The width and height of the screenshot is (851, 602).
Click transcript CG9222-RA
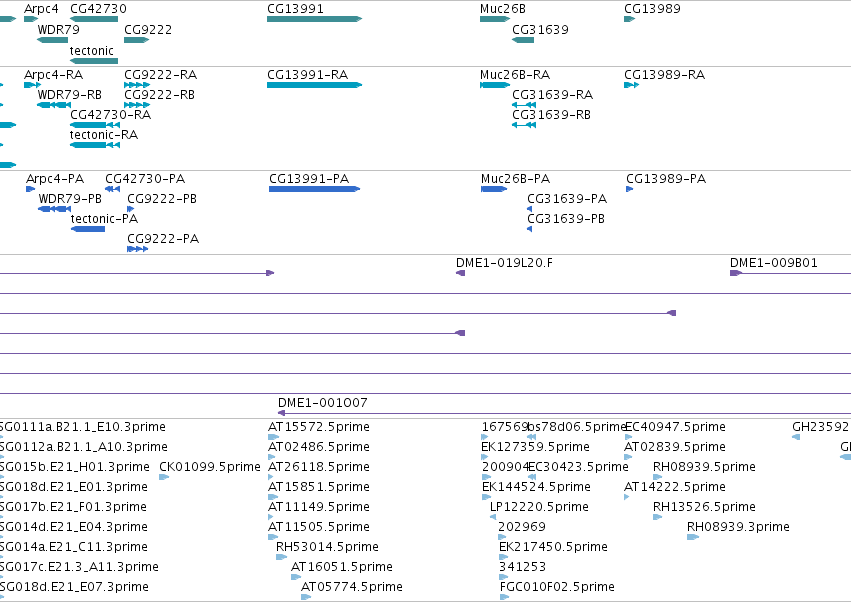[161, 74]
